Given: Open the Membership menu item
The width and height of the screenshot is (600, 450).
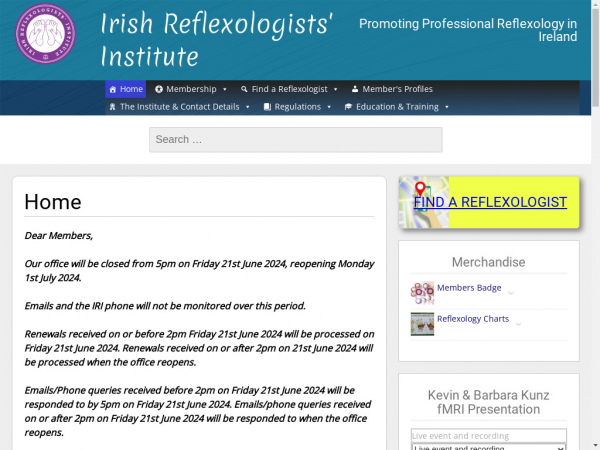Looking at the screenshot, I should pos(191,89).
